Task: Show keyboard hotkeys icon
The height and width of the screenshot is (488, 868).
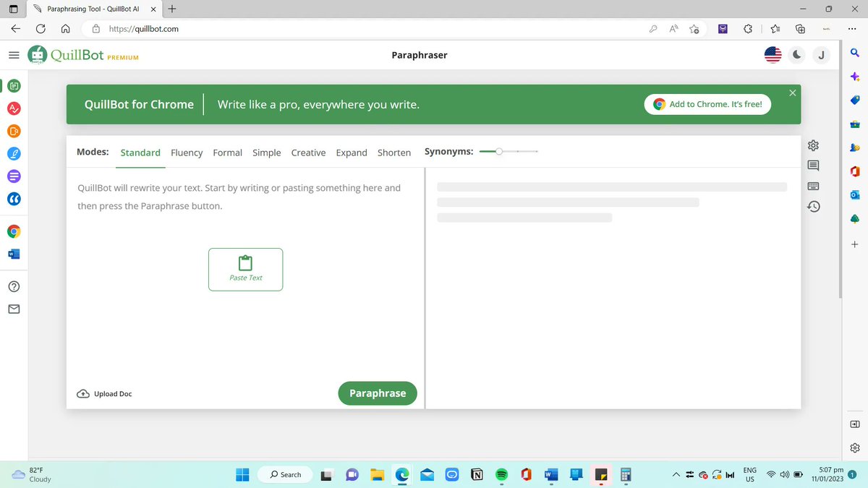Action: coord(813,186)
